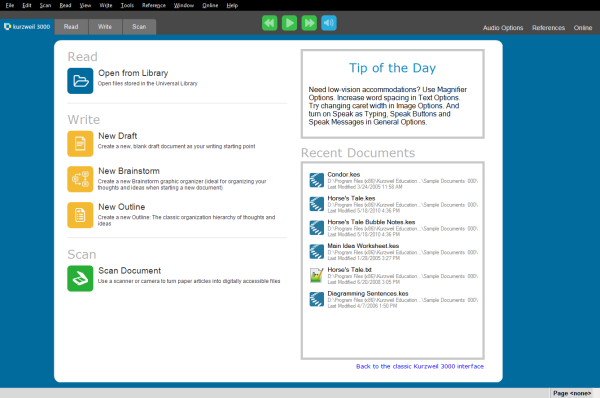Viewport: 600px width, 398px height.
Task: Click Back to the classic Kurzweil 3000 interface
Action: click(420, 366)
